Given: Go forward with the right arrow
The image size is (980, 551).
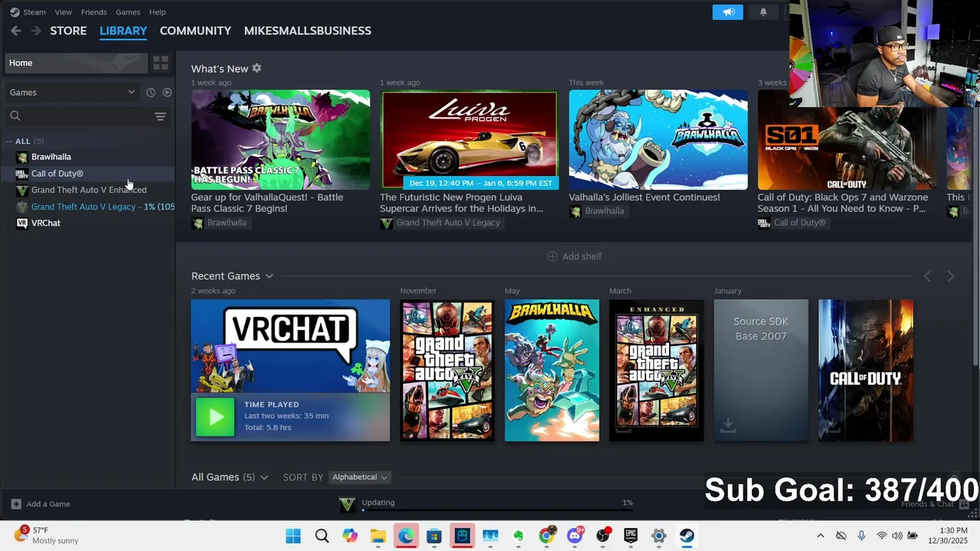Looking at the screenshot, I should point(35,31).
